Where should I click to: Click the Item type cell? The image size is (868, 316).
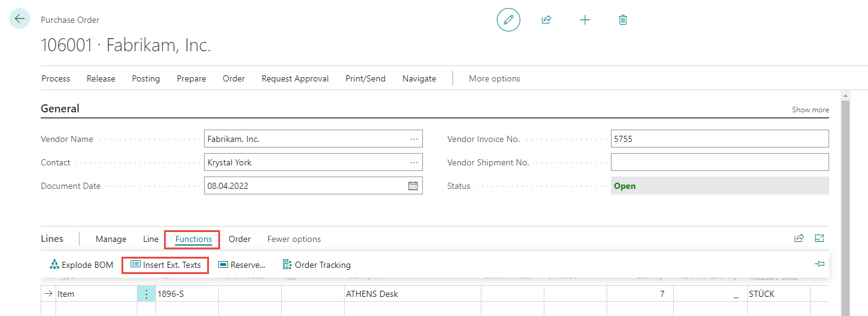(x=96, y=294)
